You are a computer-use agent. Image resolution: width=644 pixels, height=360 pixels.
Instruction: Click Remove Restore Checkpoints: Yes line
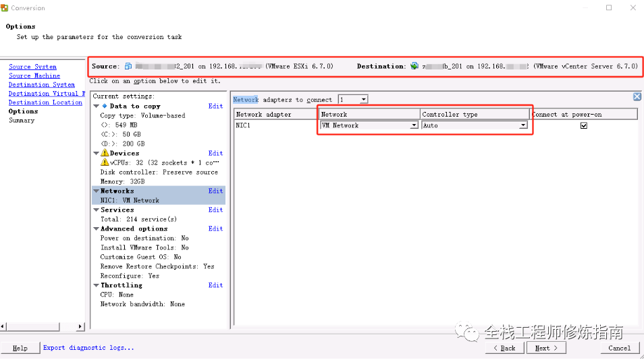(x=157, y=266)
